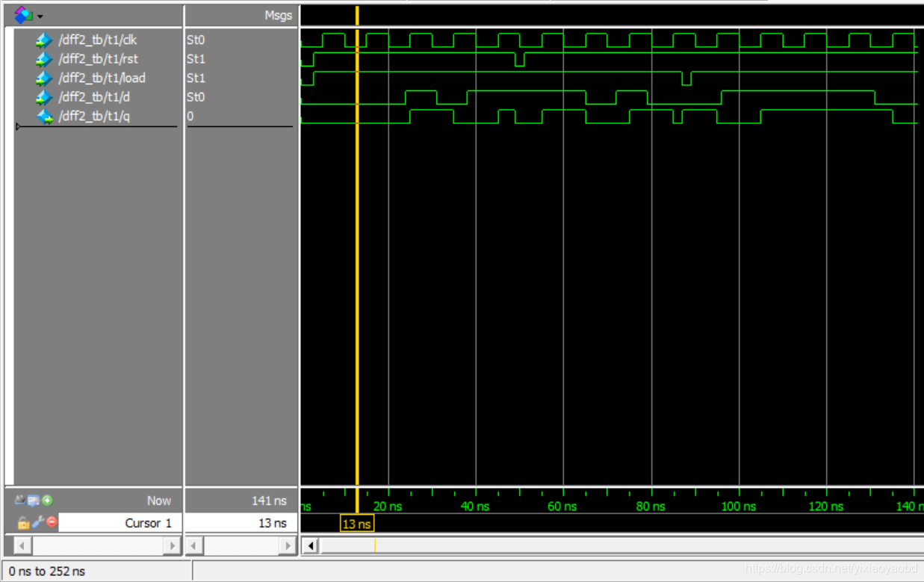Select the St0 value for d

pyautogui.click(x=196, y=97)
